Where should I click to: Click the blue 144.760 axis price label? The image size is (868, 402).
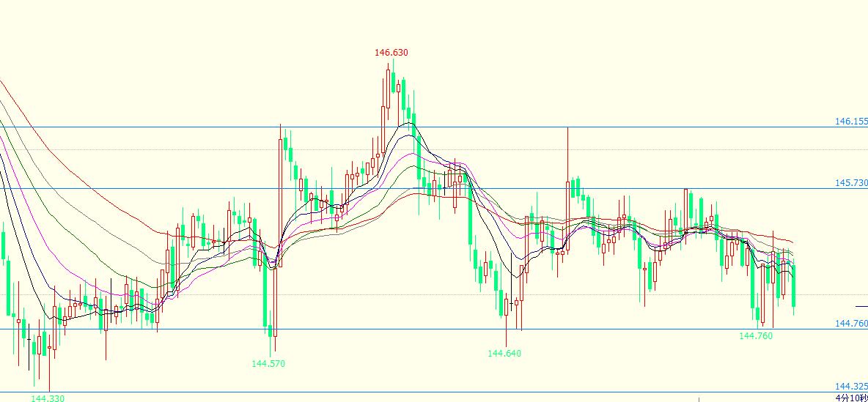click(851, 324)
